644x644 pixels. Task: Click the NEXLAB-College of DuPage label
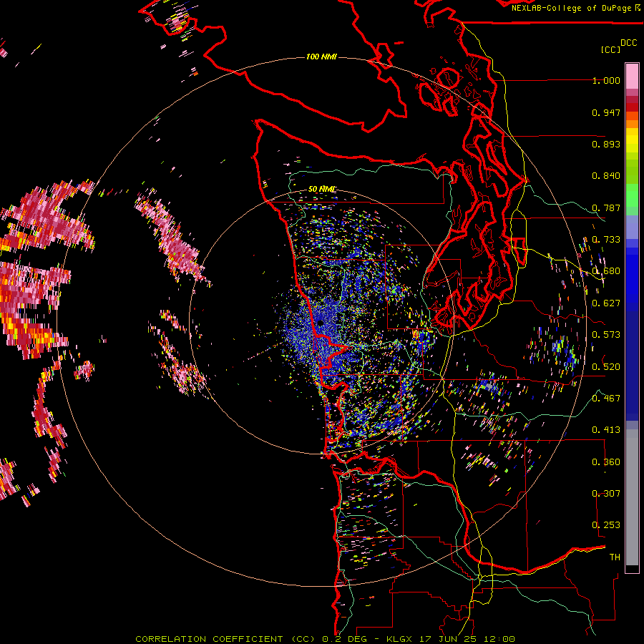pos(572,8)
